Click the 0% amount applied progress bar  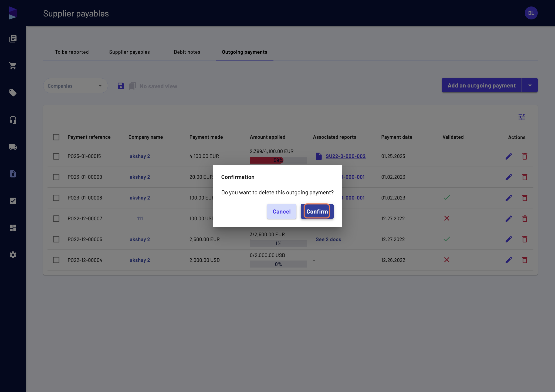[x=278, y=264]
